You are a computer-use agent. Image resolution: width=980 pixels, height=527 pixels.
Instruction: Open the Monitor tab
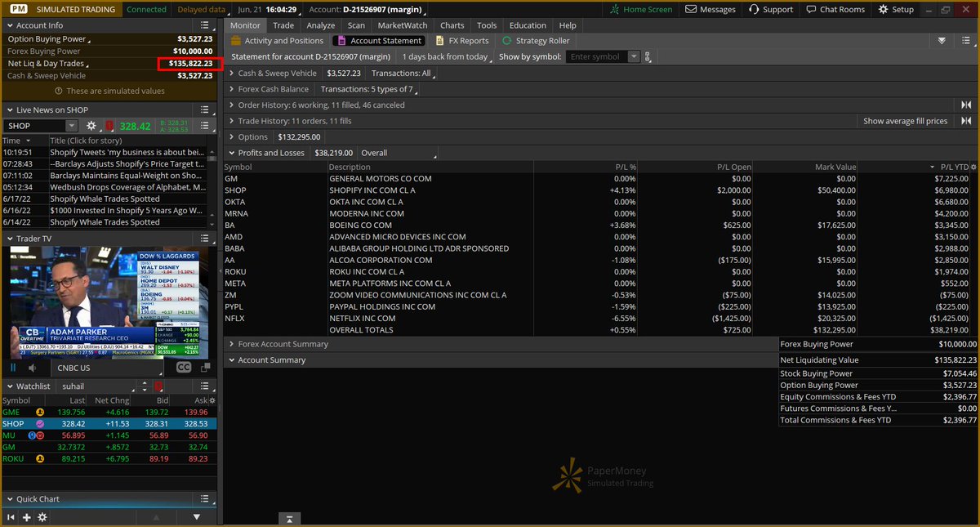245,25
